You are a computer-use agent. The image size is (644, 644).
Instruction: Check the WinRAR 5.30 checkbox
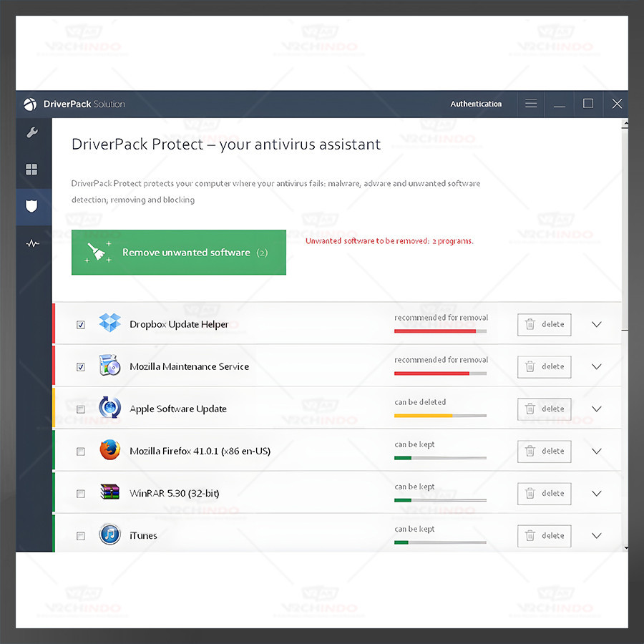[x=81, y=494]
